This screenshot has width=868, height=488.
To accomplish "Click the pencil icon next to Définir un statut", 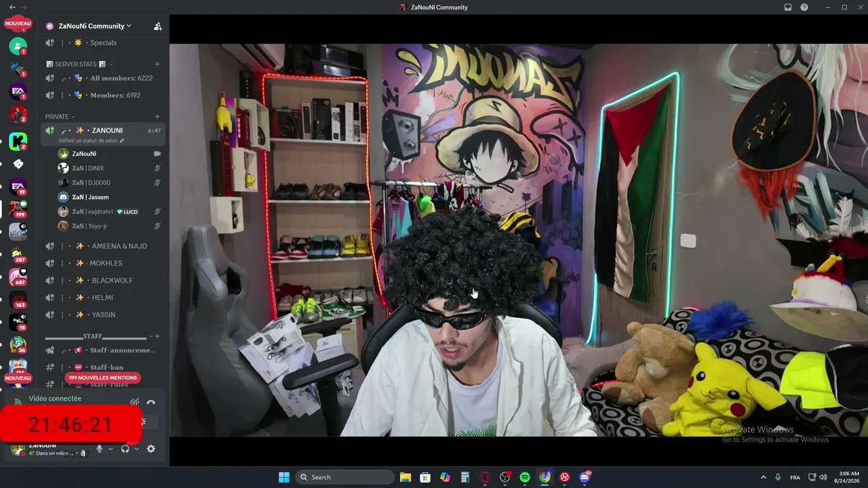I will click(122, 140).
